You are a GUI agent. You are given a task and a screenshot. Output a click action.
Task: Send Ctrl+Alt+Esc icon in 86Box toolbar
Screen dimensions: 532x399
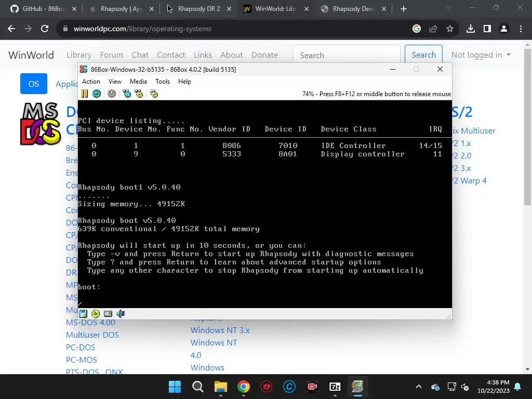tap(139, 94)
